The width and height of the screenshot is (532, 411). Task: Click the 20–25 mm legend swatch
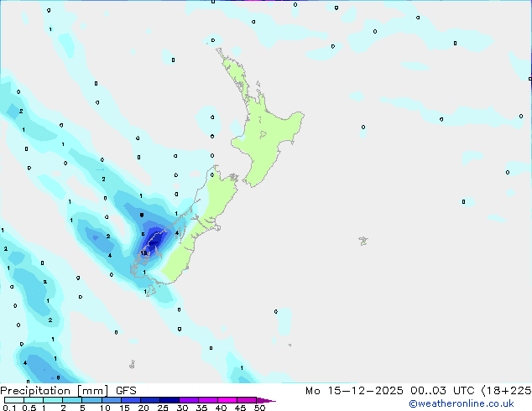(x=150, y=400)
